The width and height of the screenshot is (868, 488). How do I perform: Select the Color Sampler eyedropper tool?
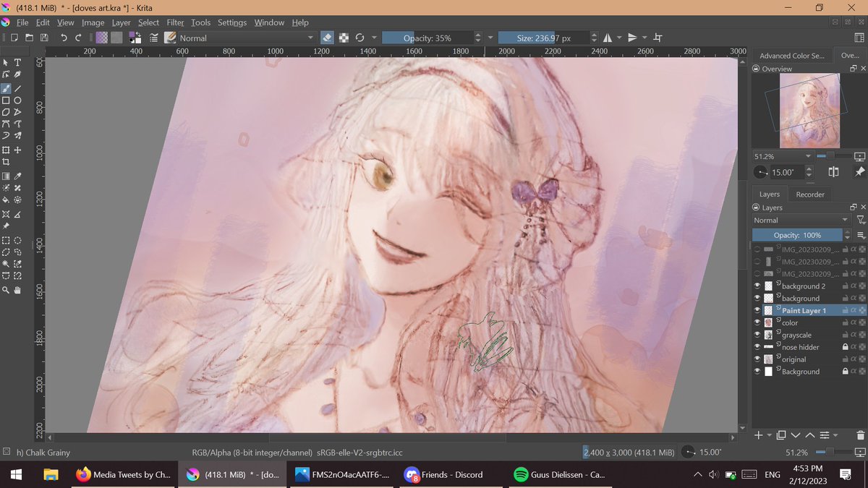[x=17, y=176]
